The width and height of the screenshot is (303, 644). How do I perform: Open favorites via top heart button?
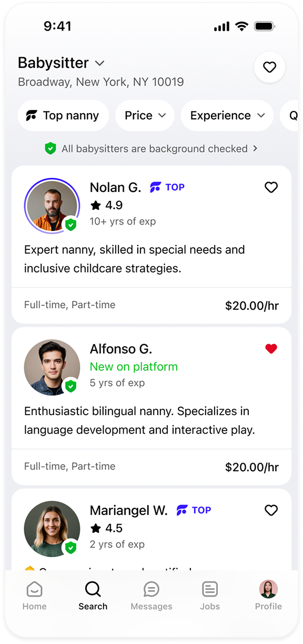(x=269, y=67)
